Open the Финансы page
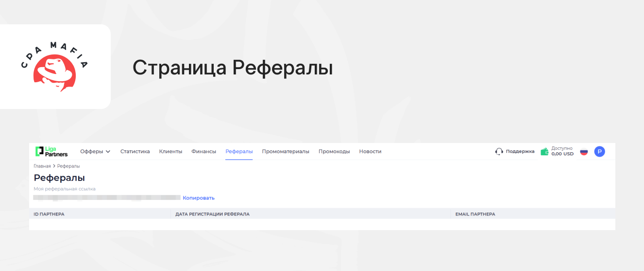This screenshot has width=644, height=271. coord(203,151)
